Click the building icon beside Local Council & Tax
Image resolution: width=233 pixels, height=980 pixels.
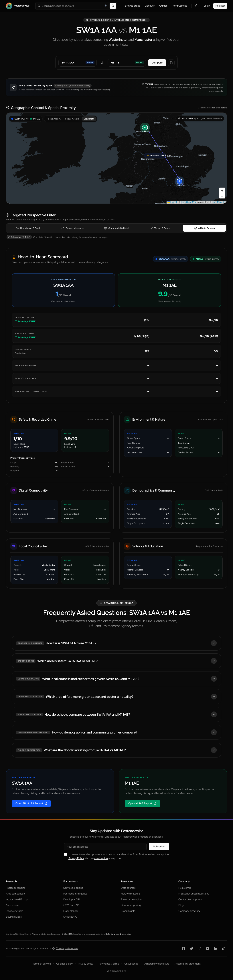(14, 546)
